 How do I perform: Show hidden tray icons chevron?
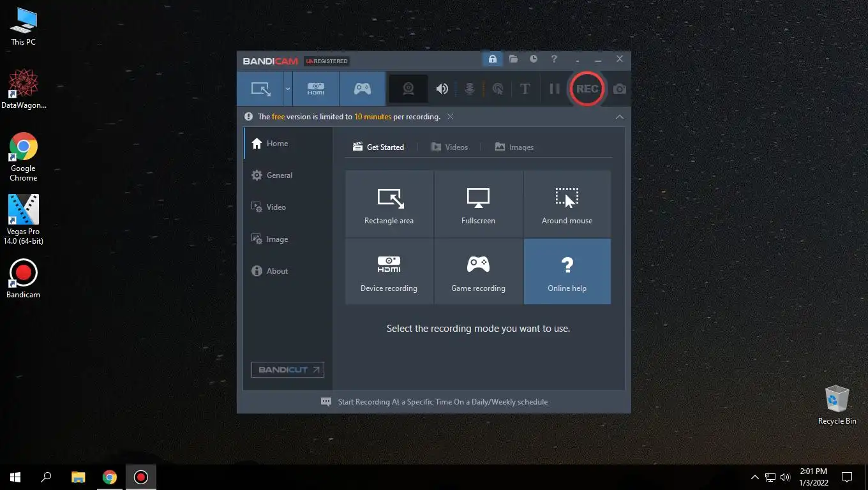[x=754, y=477]
